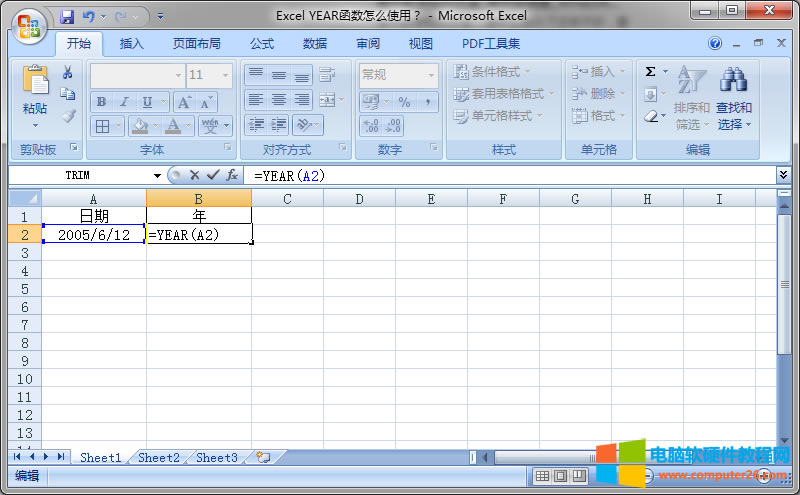Open Insert Function fx dialog

[x=231, y=175]
